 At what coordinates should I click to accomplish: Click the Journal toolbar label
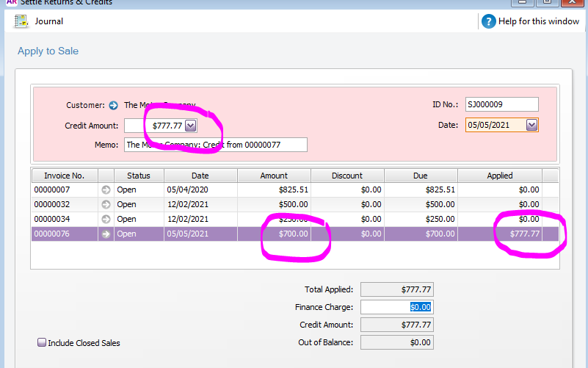click(x=49, y=21)
